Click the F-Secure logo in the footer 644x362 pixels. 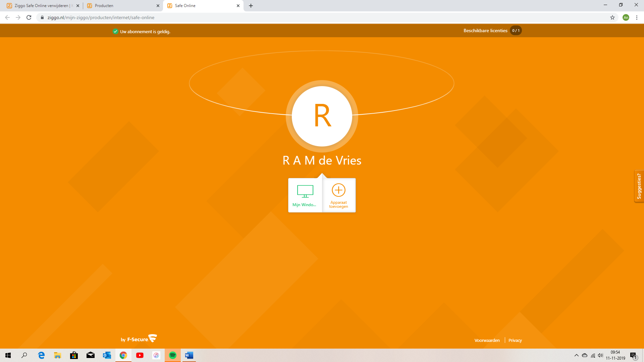[x=139, y=339]
